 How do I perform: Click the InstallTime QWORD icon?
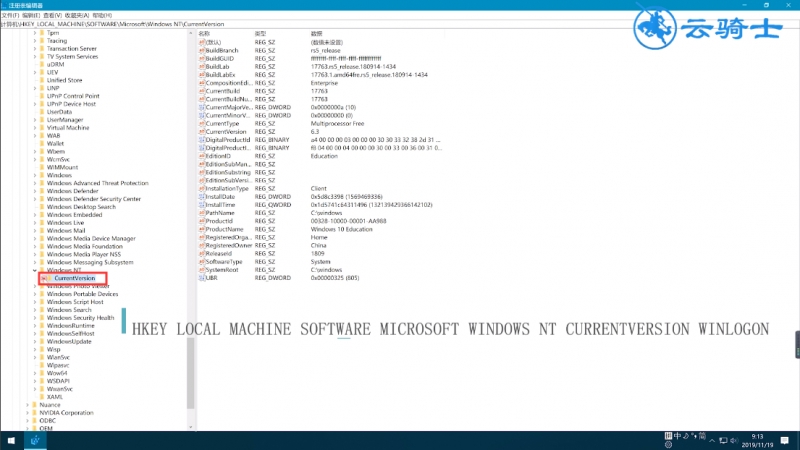tap(202, 205)
